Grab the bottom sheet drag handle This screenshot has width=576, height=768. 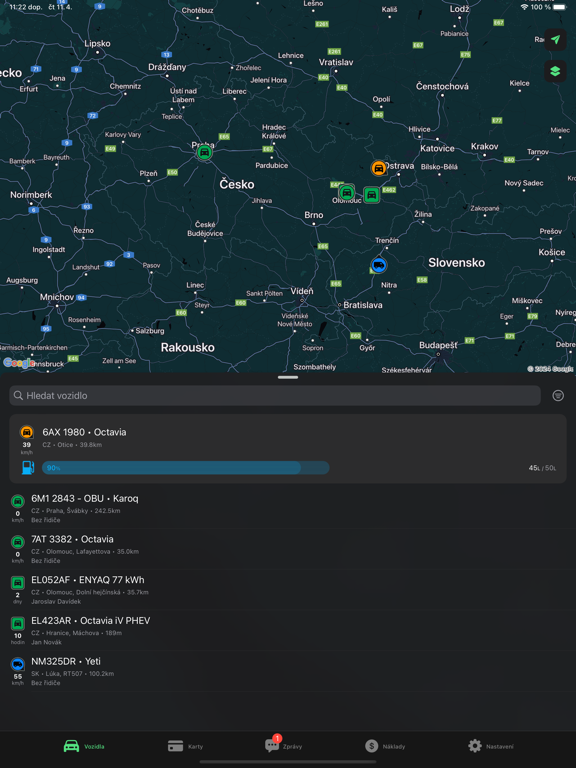click(x=288, y=377)
